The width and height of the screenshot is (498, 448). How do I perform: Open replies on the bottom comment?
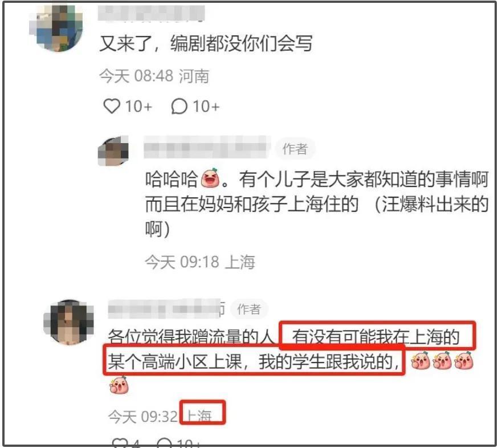tap(165, 443)
